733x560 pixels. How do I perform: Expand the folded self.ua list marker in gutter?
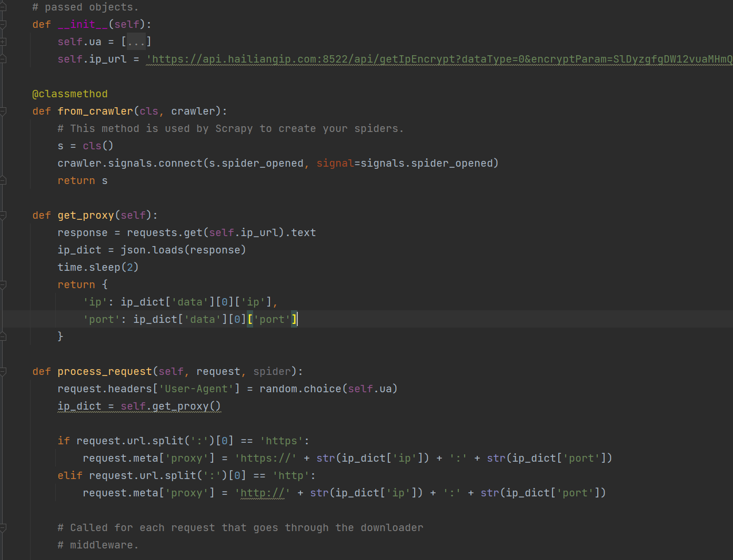3,42
